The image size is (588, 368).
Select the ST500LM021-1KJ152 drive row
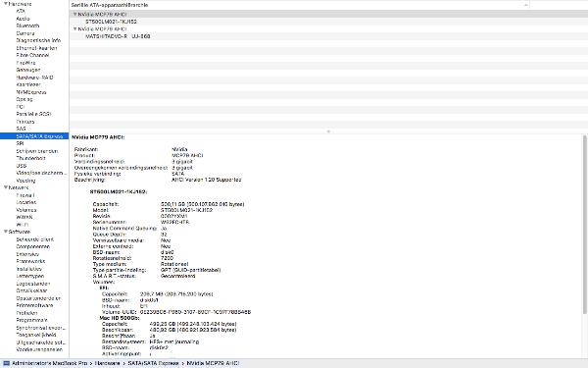pyautogui.click(x=111, y=22)
